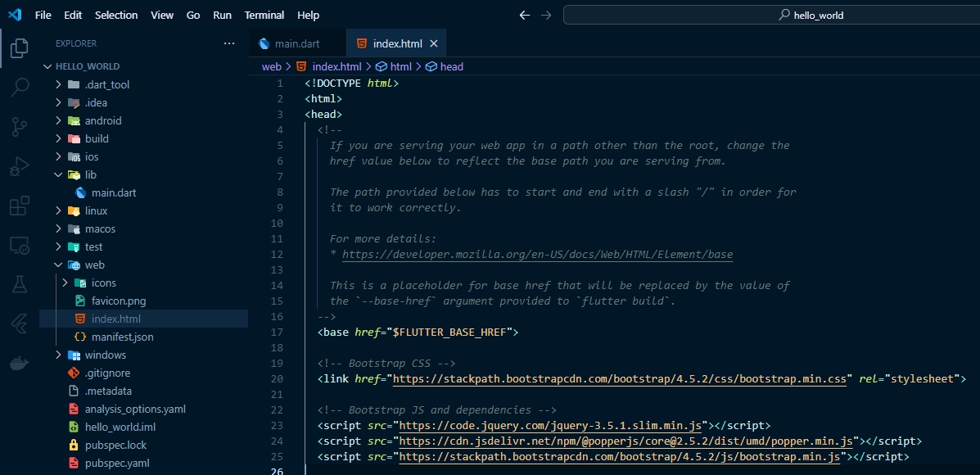This screenshot has height=475, width=980.
Task: Open the Flutter sidebar view
Action: point(20,323)
